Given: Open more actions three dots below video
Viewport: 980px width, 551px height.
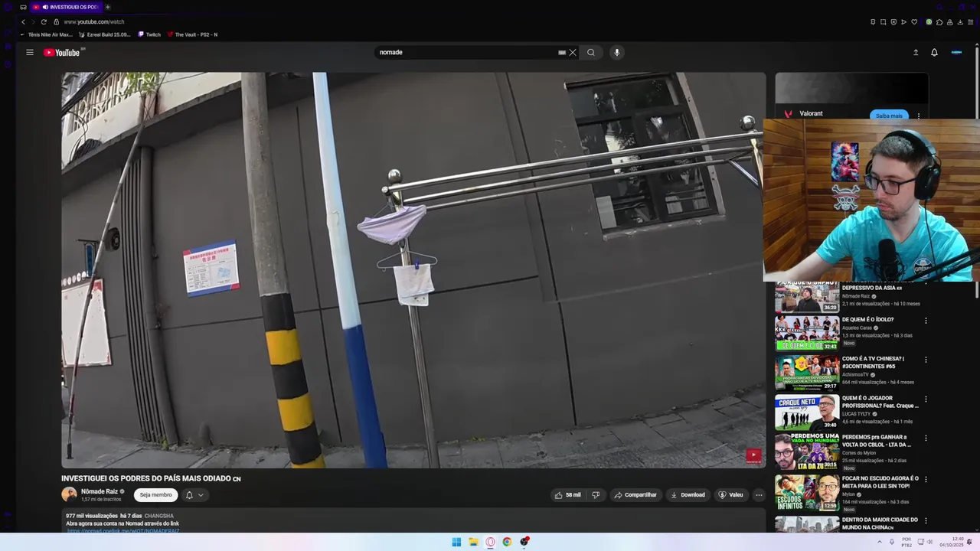Looking at the screenshot, I should pyautogui.click(x=759, y=495).
